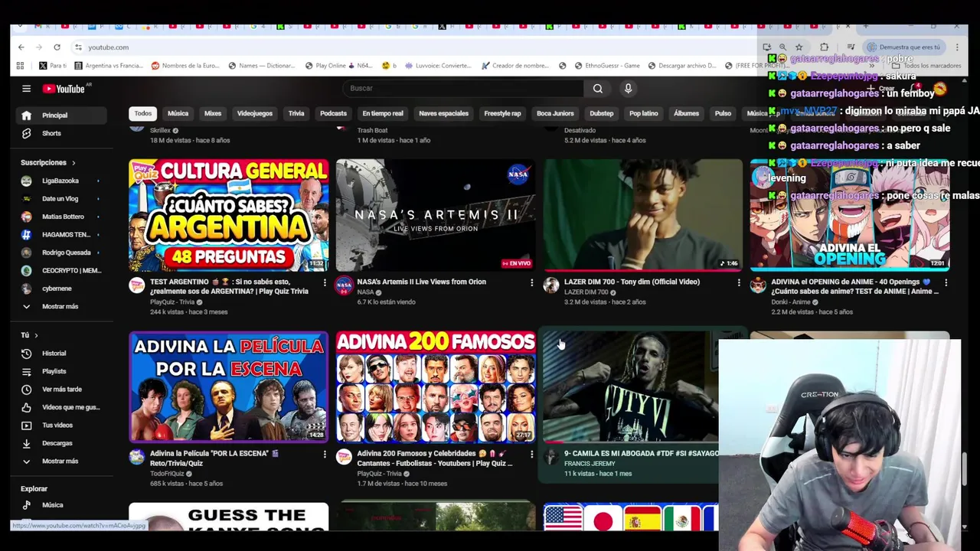
Task: Select the En tiempo real chip
Action: [383, 113]
